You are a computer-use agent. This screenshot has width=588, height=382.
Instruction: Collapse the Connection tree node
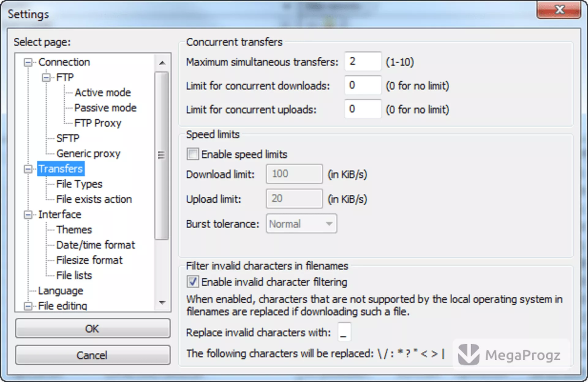(x=28, y=62)
